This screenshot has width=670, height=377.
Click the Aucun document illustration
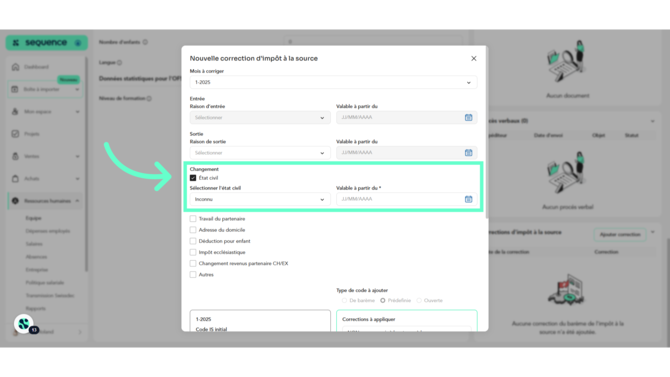point(567,62)
